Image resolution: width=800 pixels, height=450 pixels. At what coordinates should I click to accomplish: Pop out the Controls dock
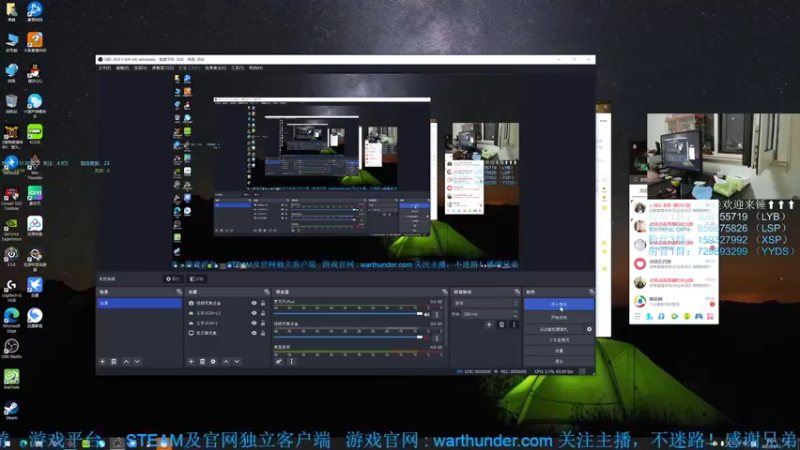click(591, 292)
